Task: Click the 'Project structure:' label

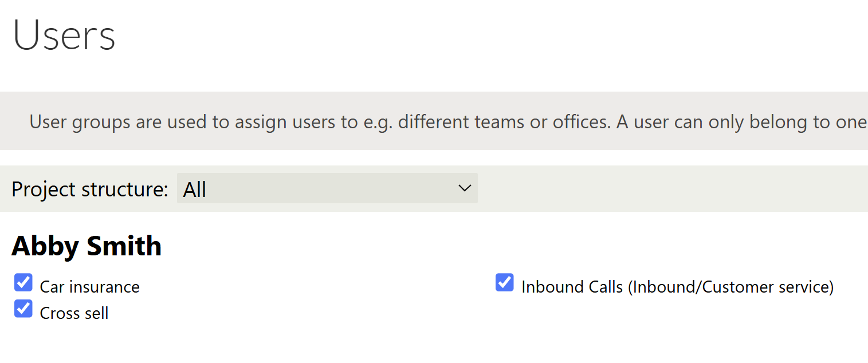Action: coord(90,190)
